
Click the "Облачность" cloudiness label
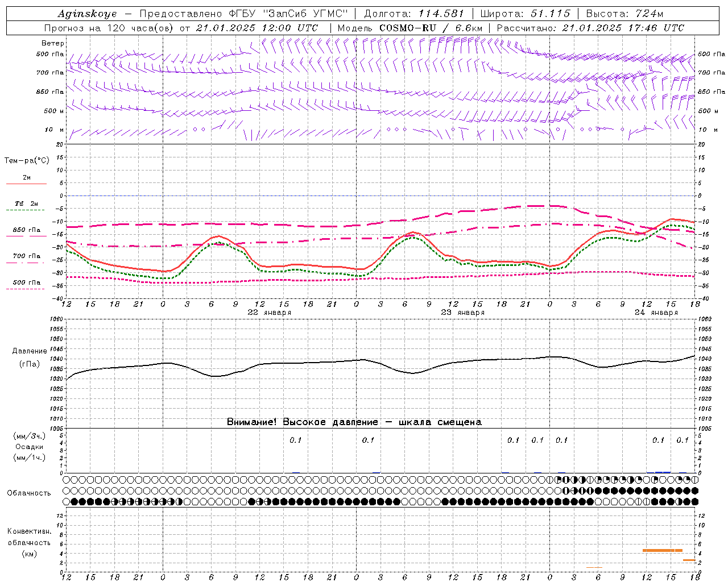point(29,493)
